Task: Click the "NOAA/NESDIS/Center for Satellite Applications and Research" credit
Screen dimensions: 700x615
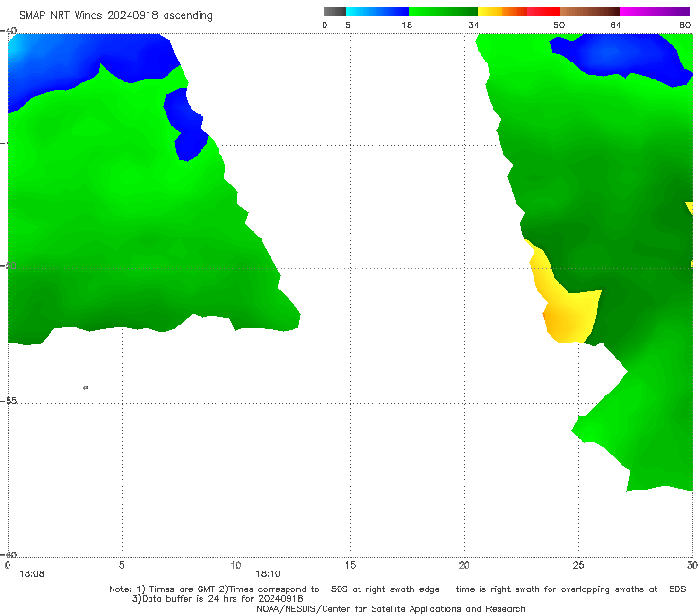Action: [391, 609]
